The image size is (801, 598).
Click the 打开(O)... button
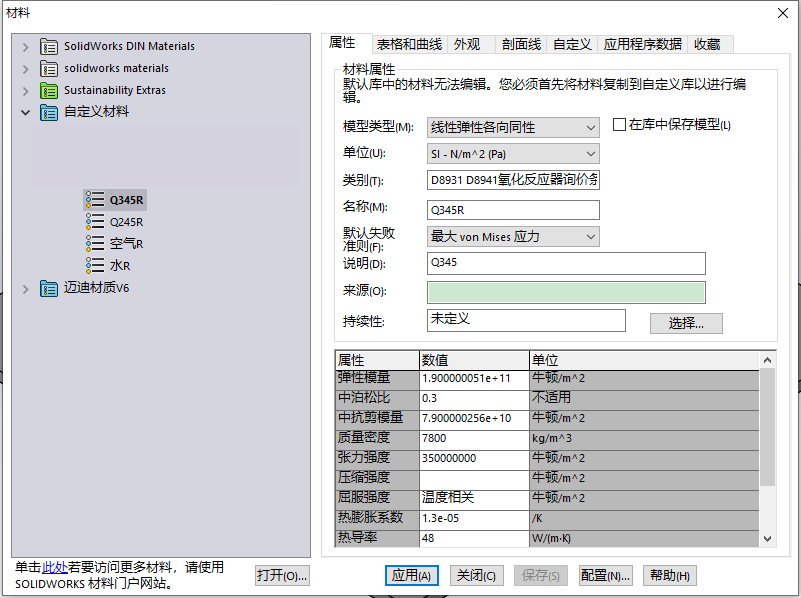click(x=282, y=576)
